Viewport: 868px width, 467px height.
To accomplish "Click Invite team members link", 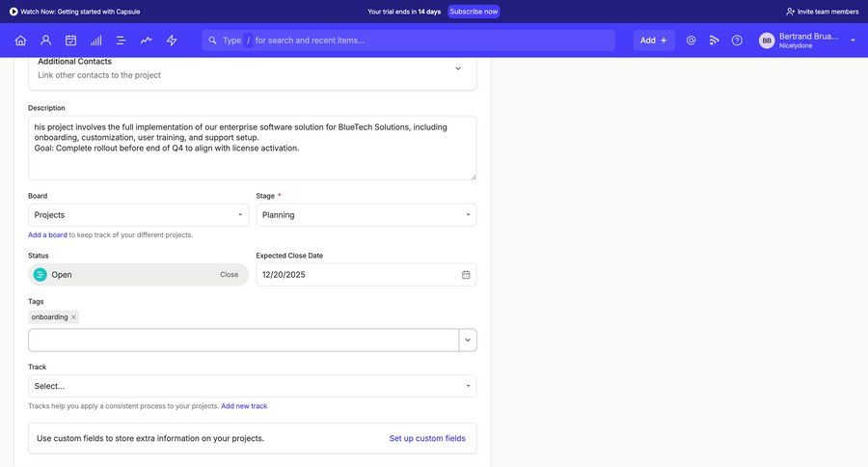I will [x=827, y=12].
